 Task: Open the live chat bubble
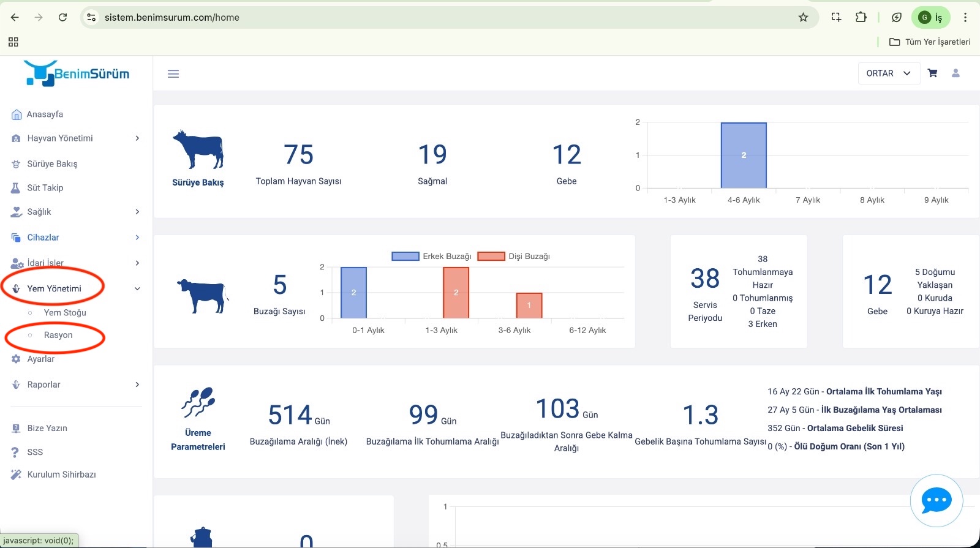coord(936,501)
